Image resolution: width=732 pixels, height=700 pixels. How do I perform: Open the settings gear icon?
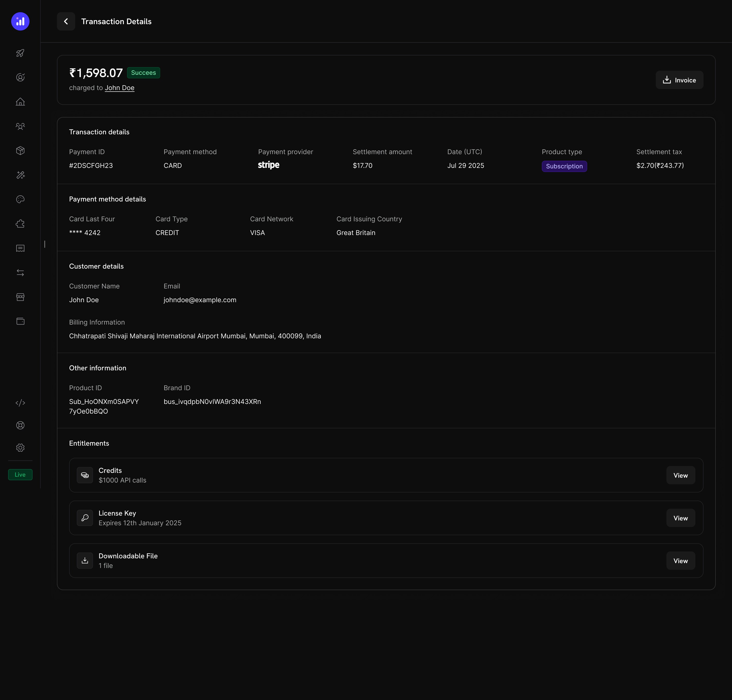[20, 447]
